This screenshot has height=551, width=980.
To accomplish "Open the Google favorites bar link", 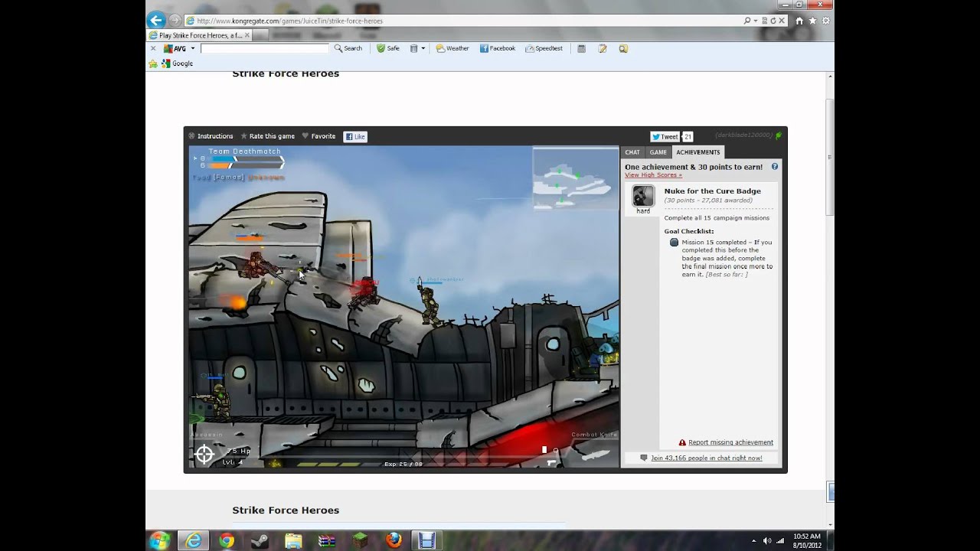I will (177, 64).
